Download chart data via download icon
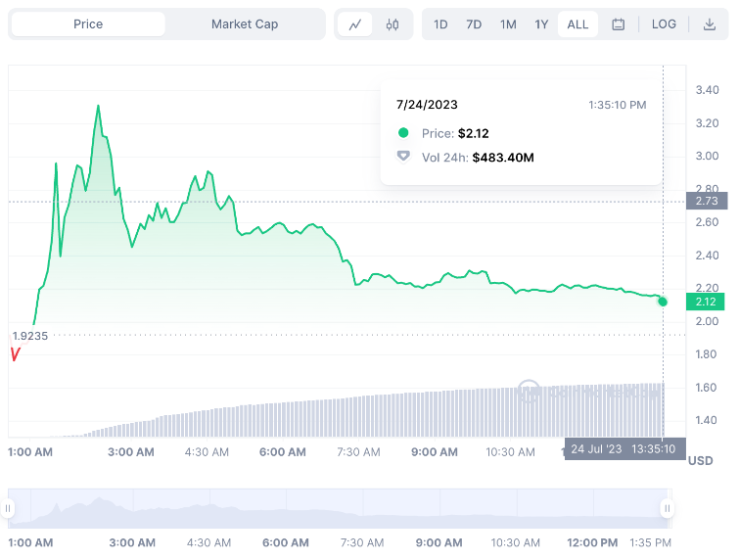The height and width of the screenshot is (560, 739). coord(710,24)
